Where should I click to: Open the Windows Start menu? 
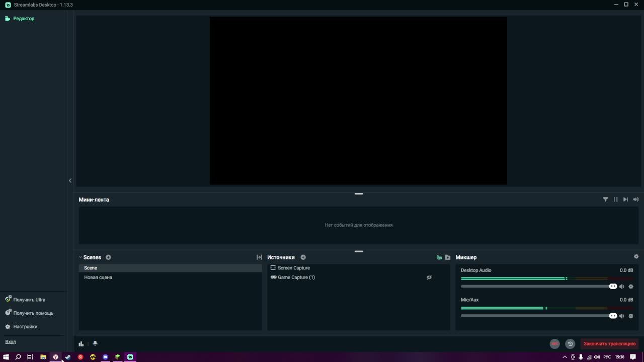(x=6, y=357)
